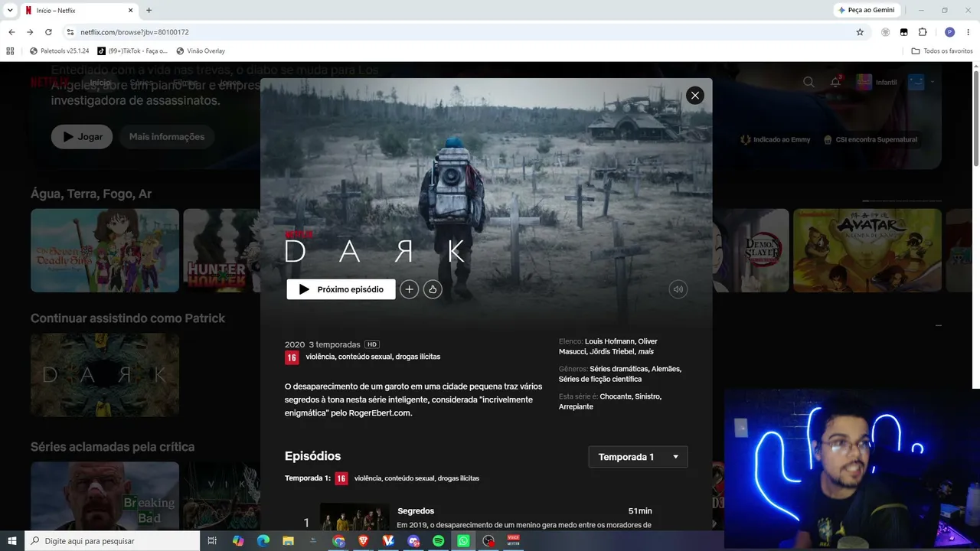
Task: Open Brave browser from the taskbar
Action: click(364, 541)
